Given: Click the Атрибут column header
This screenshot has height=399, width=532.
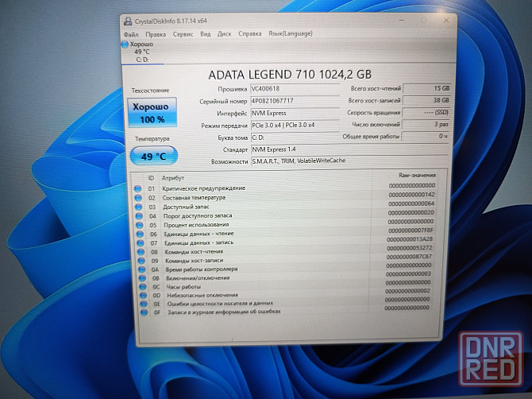Looking at the screenshot, I should point(173,178).
